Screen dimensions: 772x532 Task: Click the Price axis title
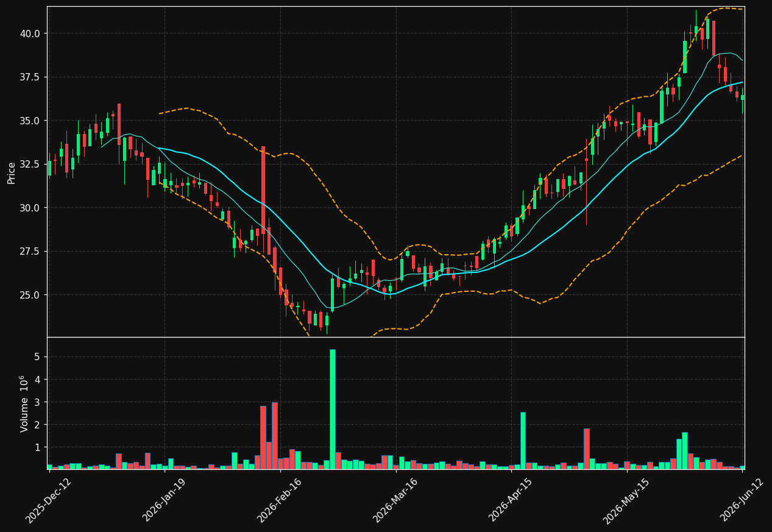click(x=12, y=172)
